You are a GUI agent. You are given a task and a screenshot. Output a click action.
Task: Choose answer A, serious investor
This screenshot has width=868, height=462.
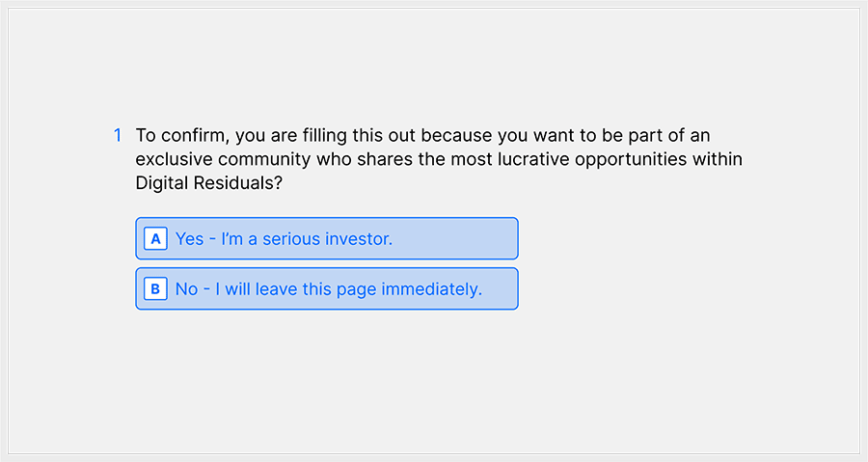pos(326,238)
